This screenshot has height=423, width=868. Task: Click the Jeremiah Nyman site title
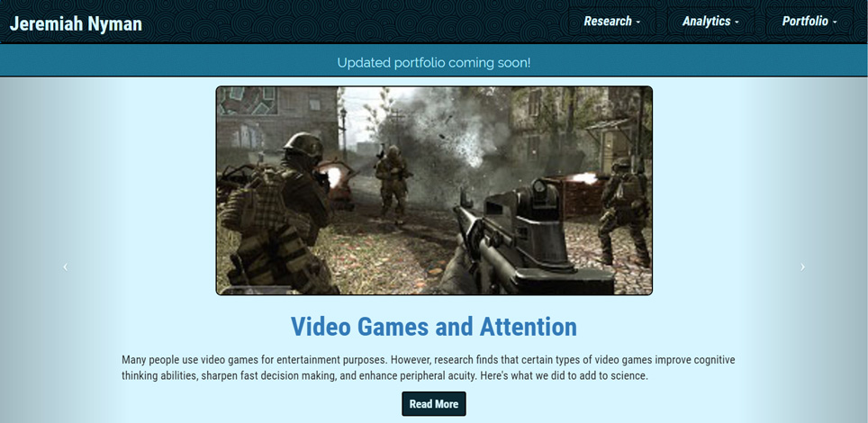(76, 23)
